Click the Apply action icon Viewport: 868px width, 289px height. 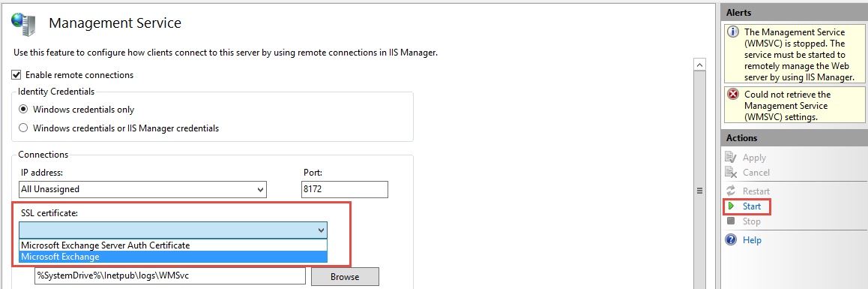[732, 158]
